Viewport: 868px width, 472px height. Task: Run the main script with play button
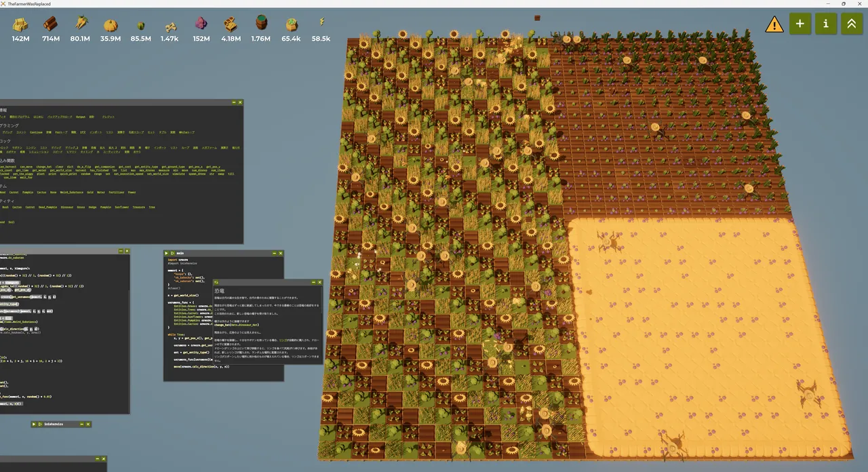coord(167,253)
